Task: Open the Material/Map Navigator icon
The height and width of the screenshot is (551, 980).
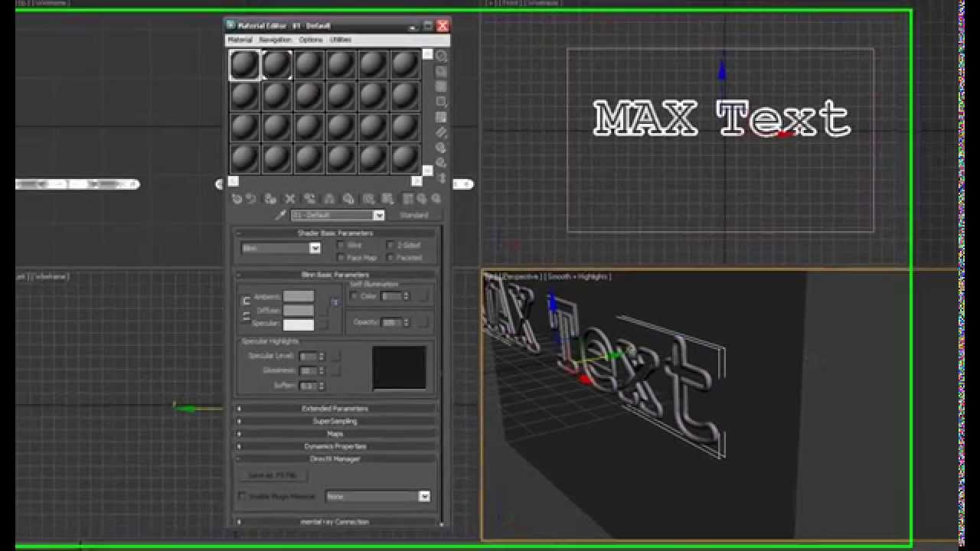Action: pos(442,178)
